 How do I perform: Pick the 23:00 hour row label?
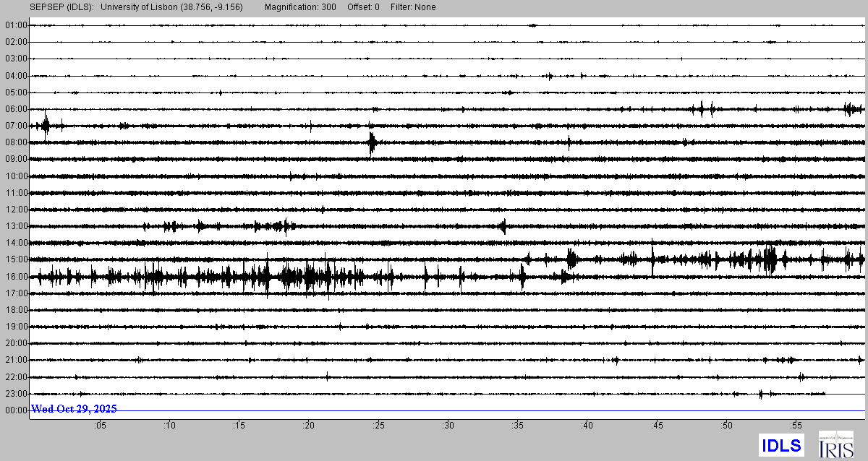15,394
